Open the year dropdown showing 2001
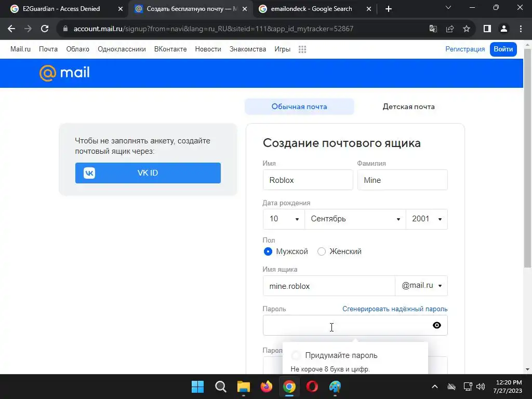 coord(427,219)
